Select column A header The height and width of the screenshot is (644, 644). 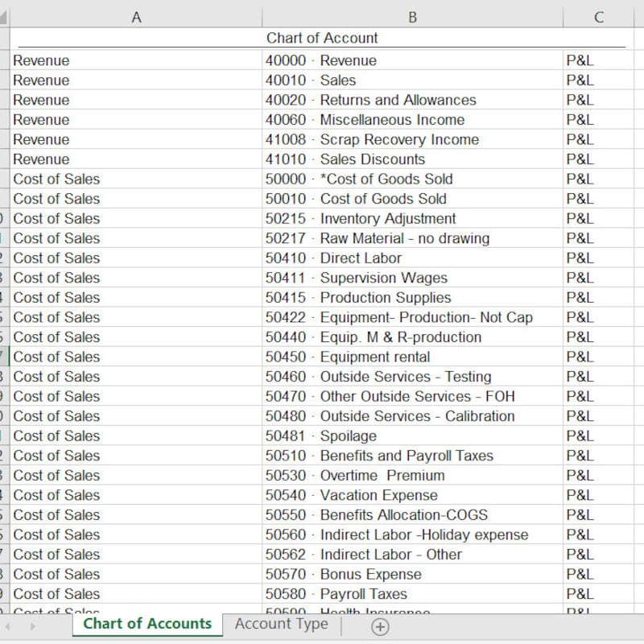136,17
